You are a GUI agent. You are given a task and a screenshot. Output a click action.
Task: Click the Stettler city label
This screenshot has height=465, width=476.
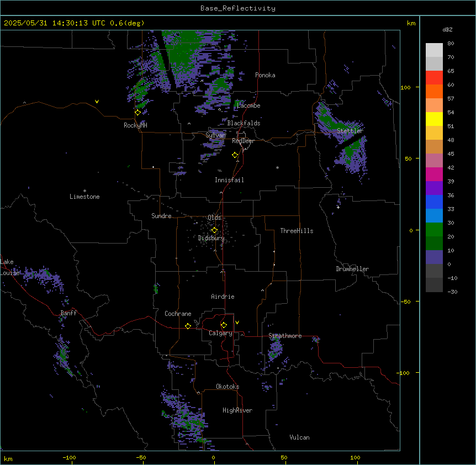point(350,131)
